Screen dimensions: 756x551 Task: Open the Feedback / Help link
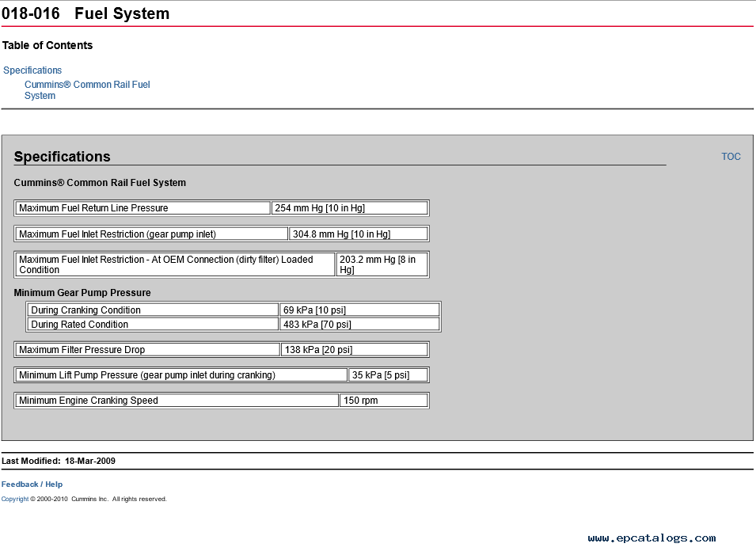coord(32,484)
